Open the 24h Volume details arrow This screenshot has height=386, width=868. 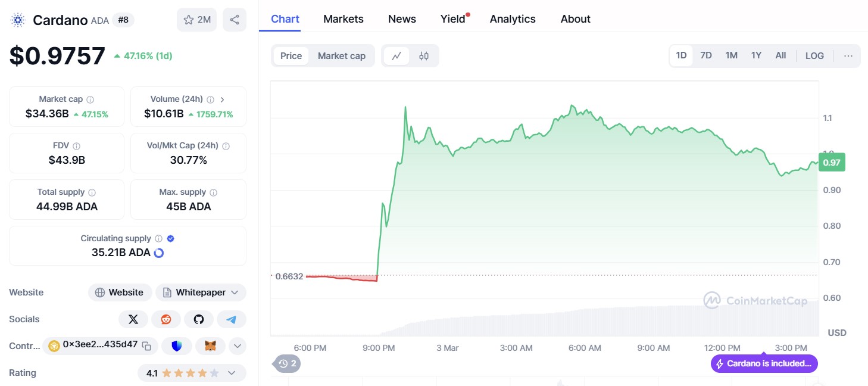[222, 99]
